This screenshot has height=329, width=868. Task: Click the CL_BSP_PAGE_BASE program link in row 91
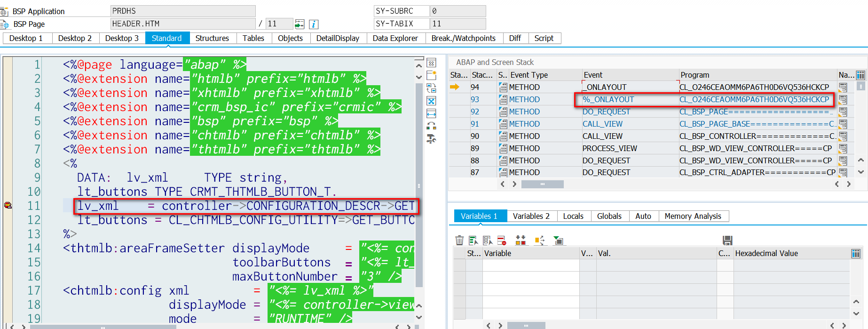758,124
